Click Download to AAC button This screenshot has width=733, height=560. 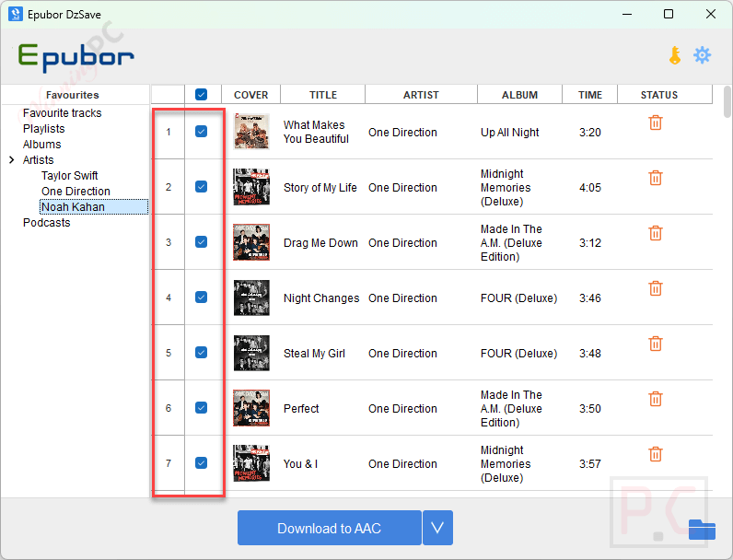[329, 528]
